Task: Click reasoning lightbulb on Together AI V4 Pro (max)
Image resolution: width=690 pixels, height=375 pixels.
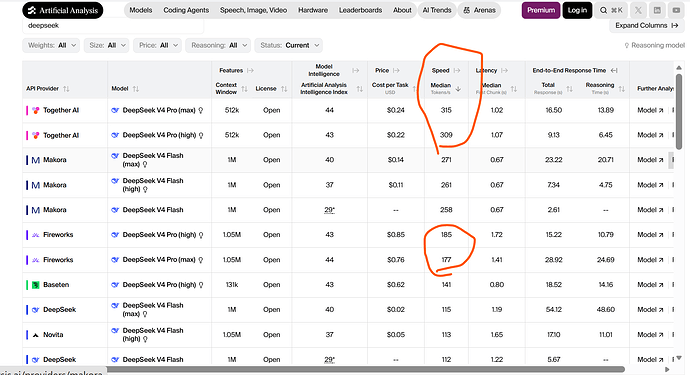Action: pyautogui.click(x=201, y=110)
